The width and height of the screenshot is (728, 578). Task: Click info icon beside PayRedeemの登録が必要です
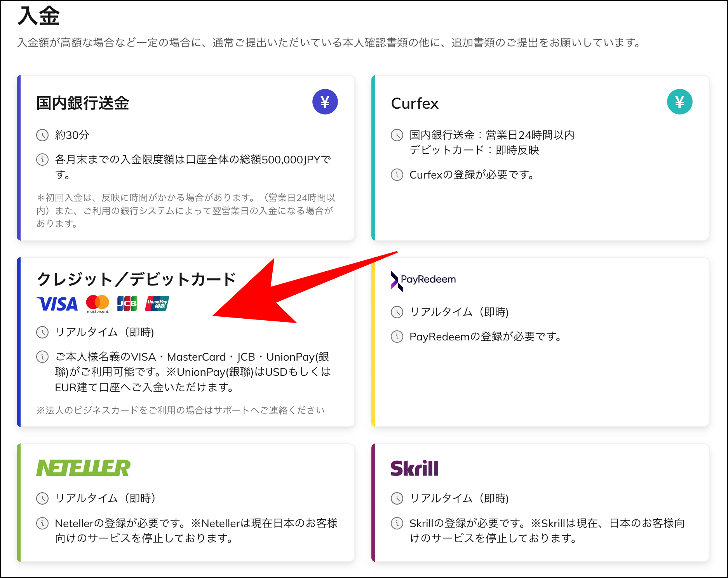tap(397, 337)
